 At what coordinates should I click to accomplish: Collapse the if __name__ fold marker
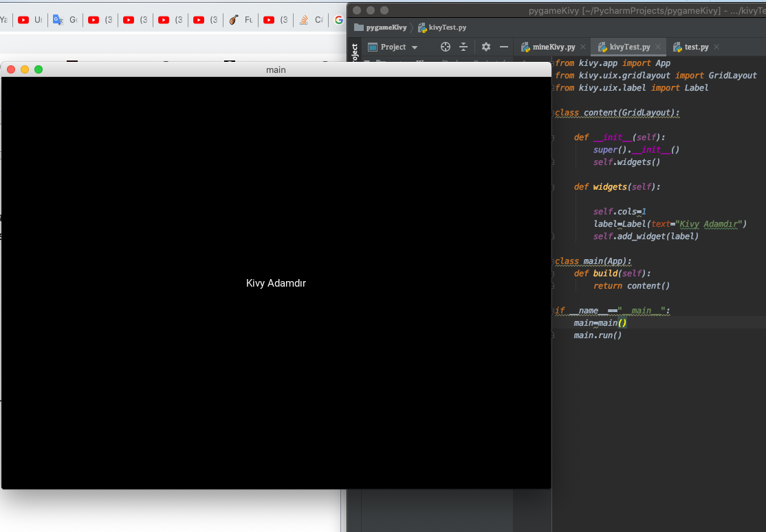pos(554,311)
